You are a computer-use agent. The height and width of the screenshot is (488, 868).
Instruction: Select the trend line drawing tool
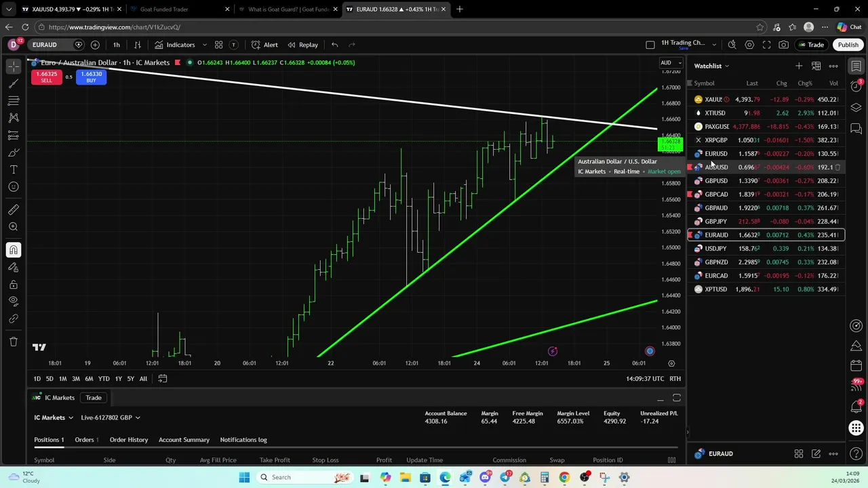coord(14,83)
